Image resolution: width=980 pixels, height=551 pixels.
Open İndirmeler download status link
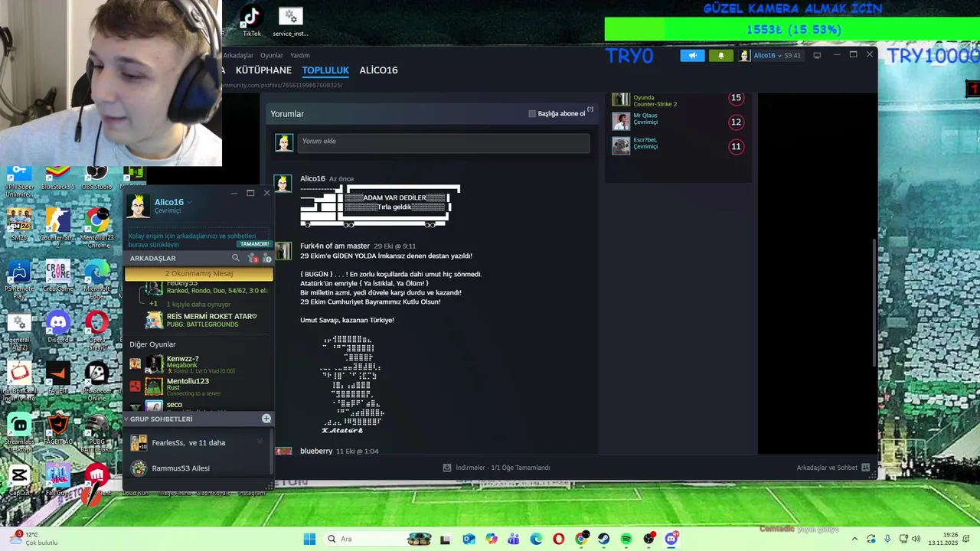click(496, 468)
